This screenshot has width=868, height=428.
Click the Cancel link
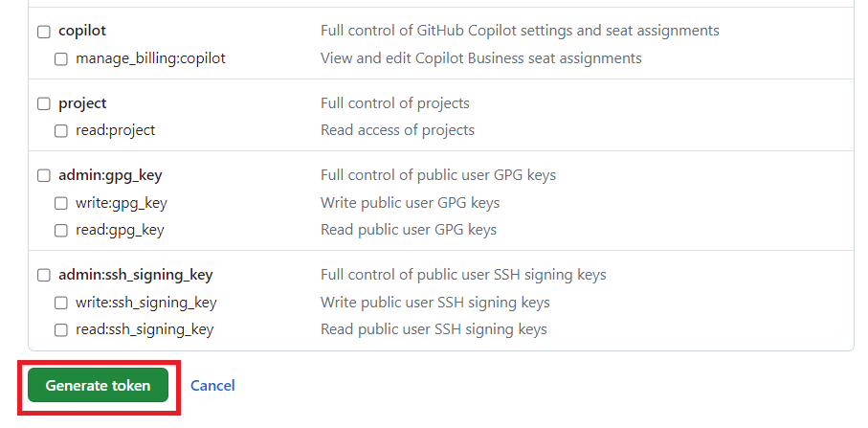(x=212, y=386)
